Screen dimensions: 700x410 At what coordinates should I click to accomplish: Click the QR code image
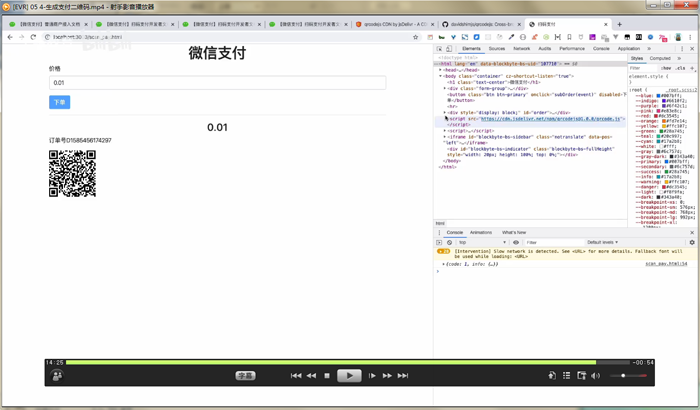click(72, 174)
